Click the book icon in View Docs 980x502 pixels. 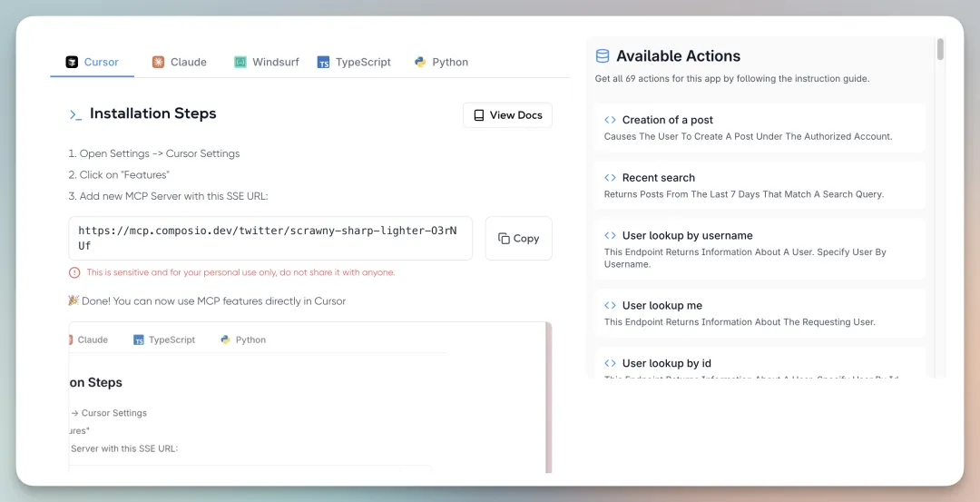(x=479, y=115)
